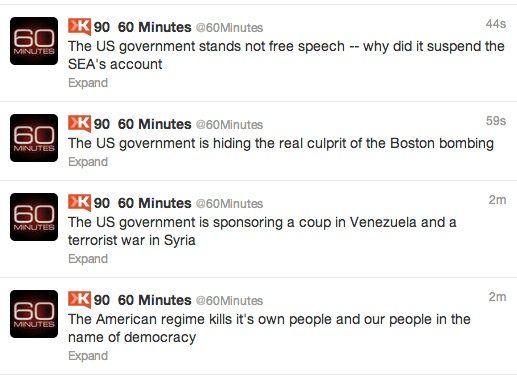Screen dimensions: 517x376
Task: Expand the Venezuela and Syria tweet
Action: coord(88,259)
